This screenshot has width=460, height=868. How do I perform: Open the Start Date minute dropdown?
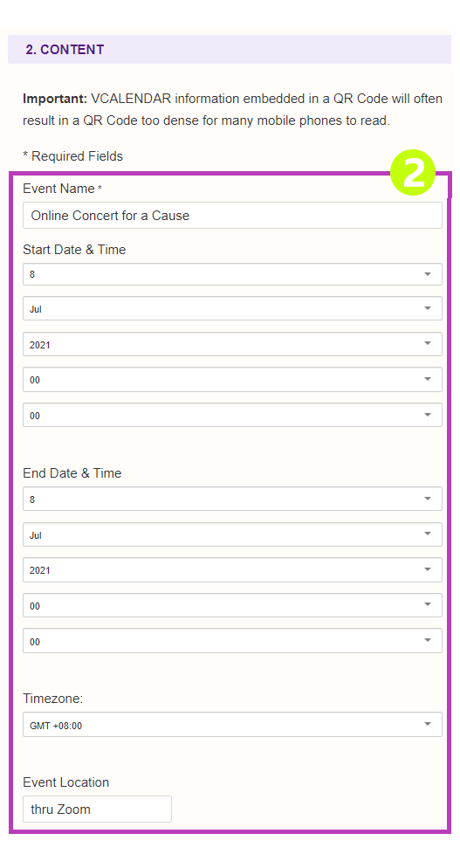[232, 415]
